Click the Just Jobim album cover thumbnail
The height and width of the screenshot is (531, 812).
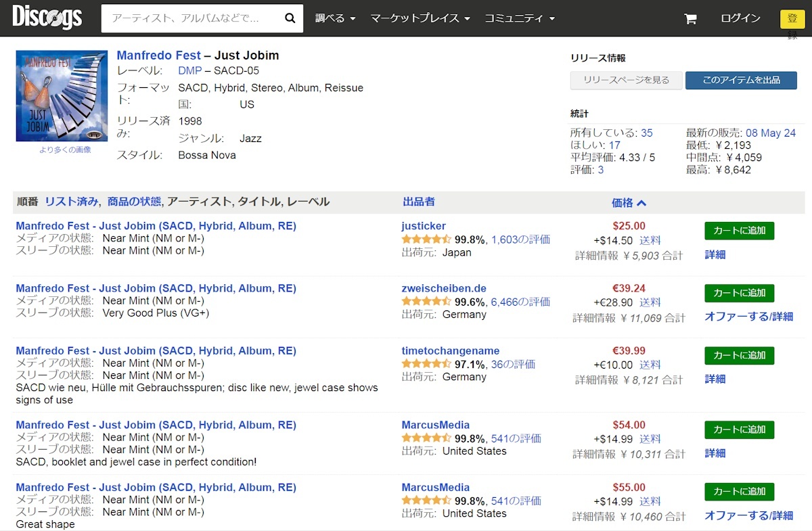coord(62,95)
